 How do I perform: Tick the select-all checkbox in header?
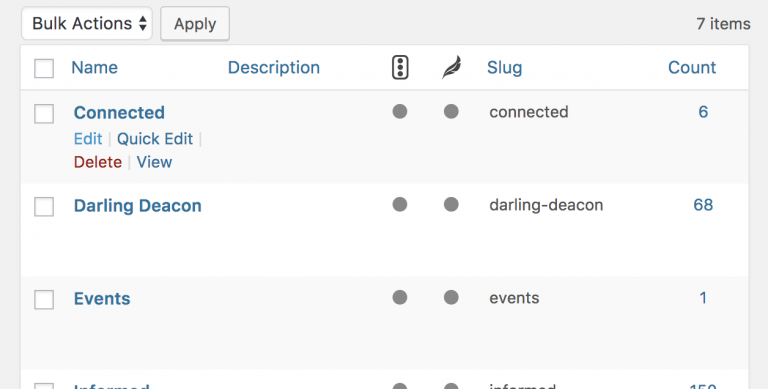tap(44, 68)
